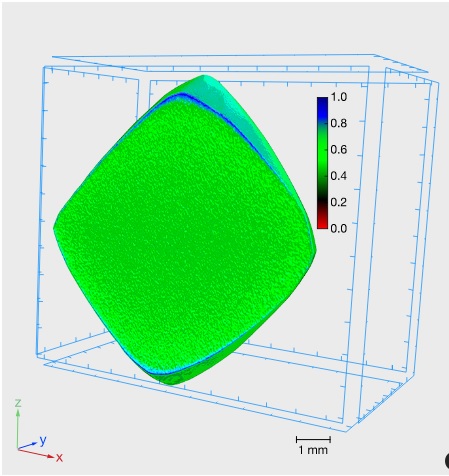Click the scale bar line above 1 mm

[313, 439]
